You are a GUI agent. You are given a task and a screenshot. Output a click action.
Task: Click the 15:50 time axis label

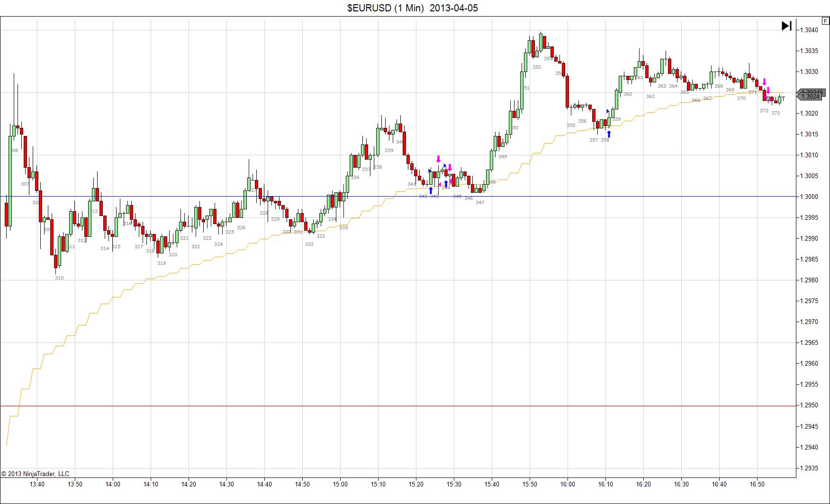pos(530,484)
